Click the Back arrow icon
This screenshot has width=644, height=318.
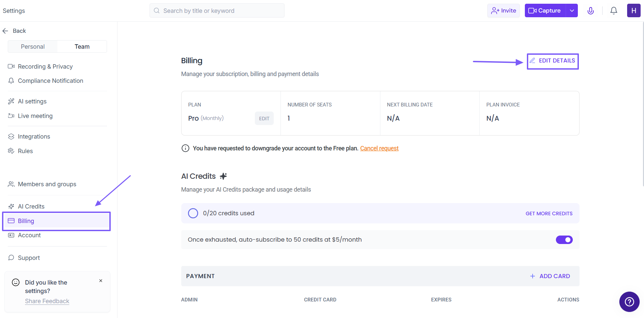tap(5, 31)
